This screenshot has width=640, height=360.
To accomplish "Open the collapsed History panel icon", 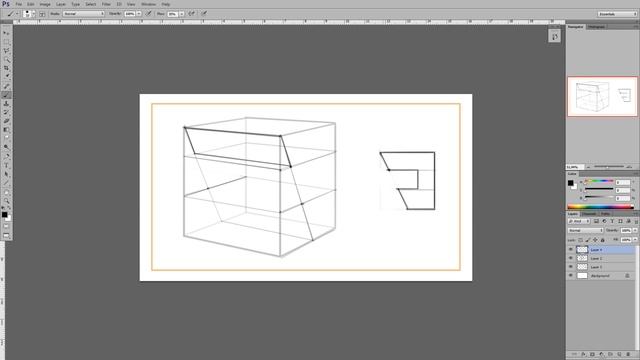I will pos(554,36).
